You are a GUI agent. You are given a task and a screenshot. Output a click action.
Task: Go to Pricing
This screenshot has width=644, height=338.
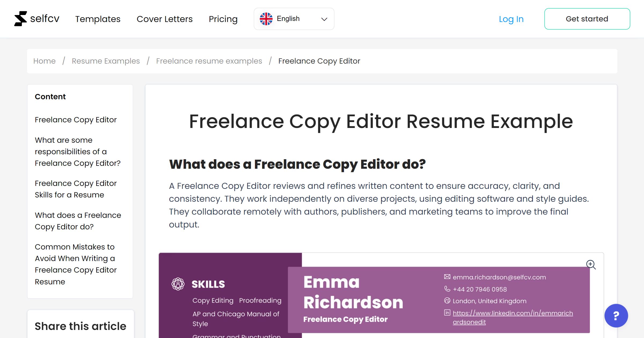pyautogui.click(x=223, y=19)
